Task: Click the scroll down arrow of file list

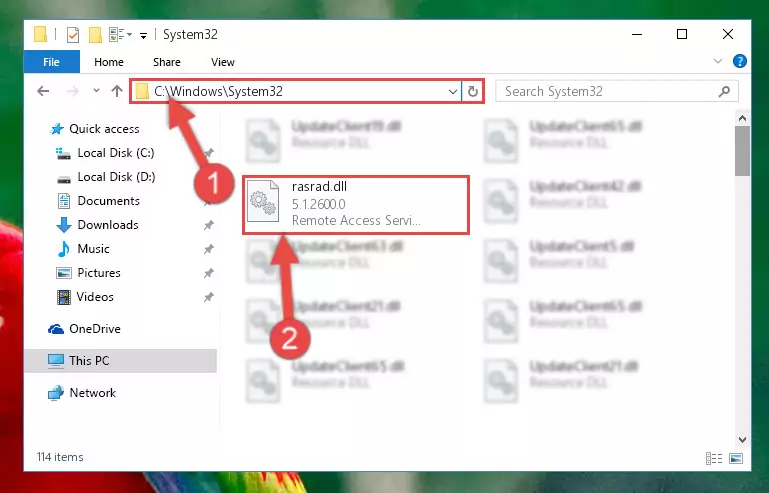Action: (x=742, y=440)
